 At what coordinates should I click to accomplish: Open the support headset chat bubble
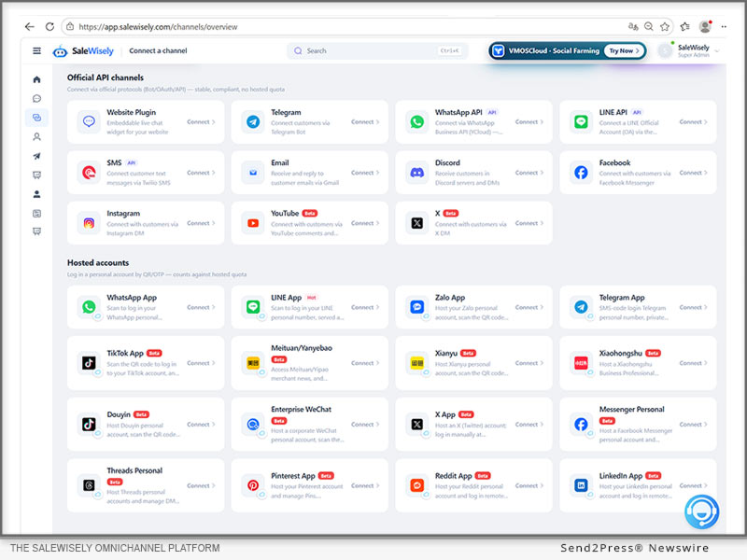702,511
